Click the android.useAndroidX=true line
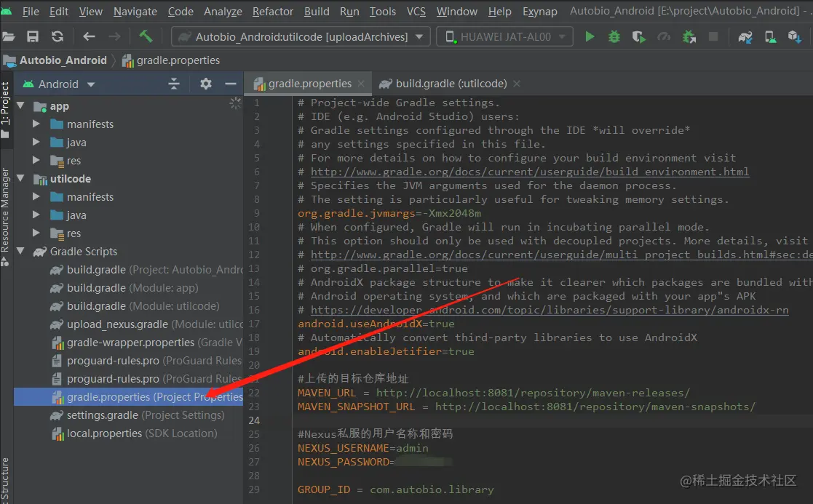Viewport: 813px width, 504px height. click(x=376, y=323)
